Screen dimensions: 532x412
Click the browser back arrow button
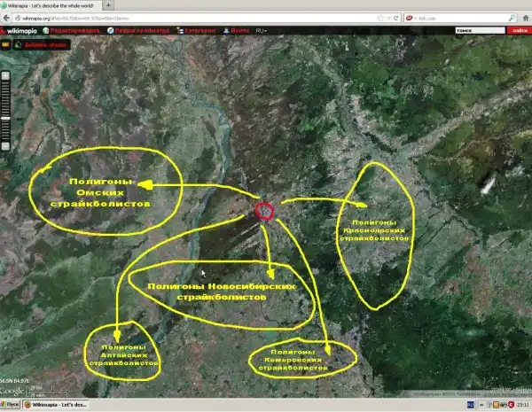coord(7,17)
